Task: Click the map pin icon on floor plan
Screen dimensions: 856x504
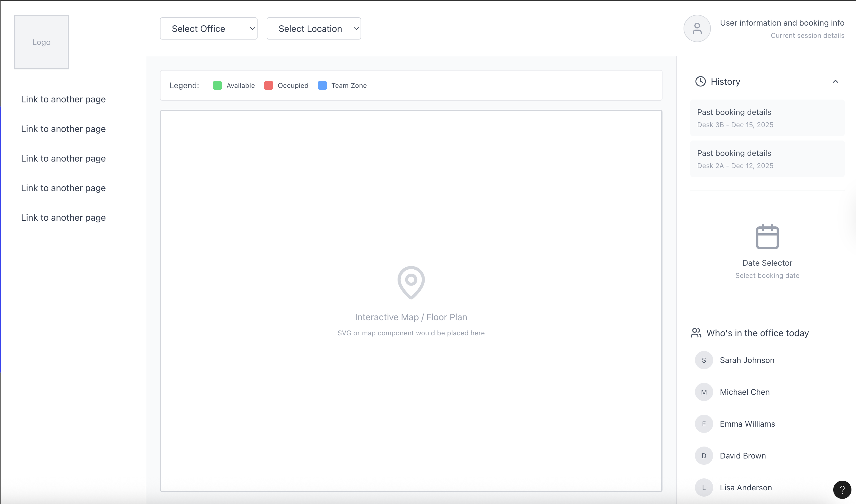Action: click(411, 282)
